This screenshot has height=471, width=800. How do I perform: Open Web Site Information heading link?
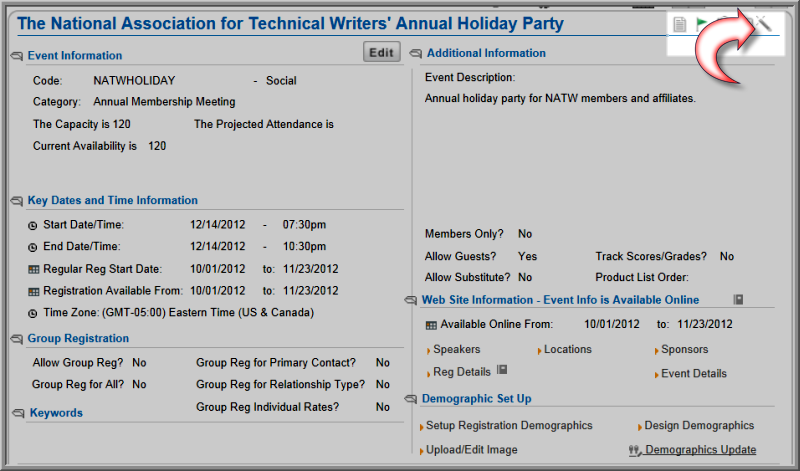click(560, 300)
